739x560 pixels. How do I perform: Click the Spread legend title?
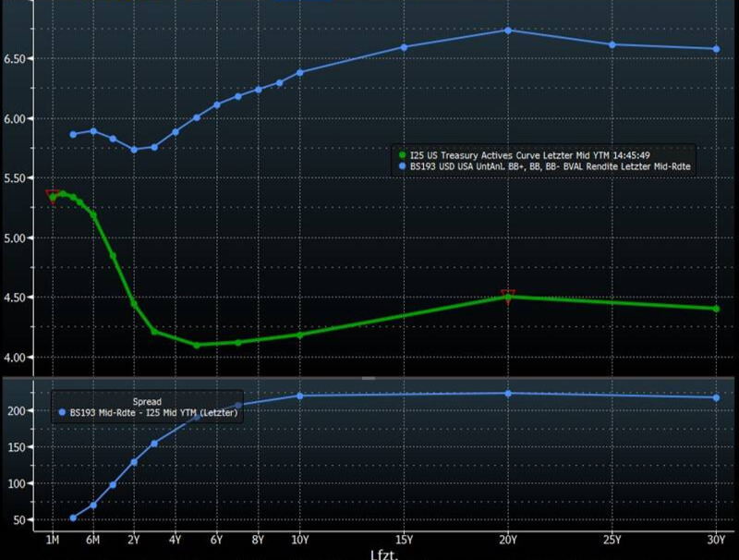point(147,402)
